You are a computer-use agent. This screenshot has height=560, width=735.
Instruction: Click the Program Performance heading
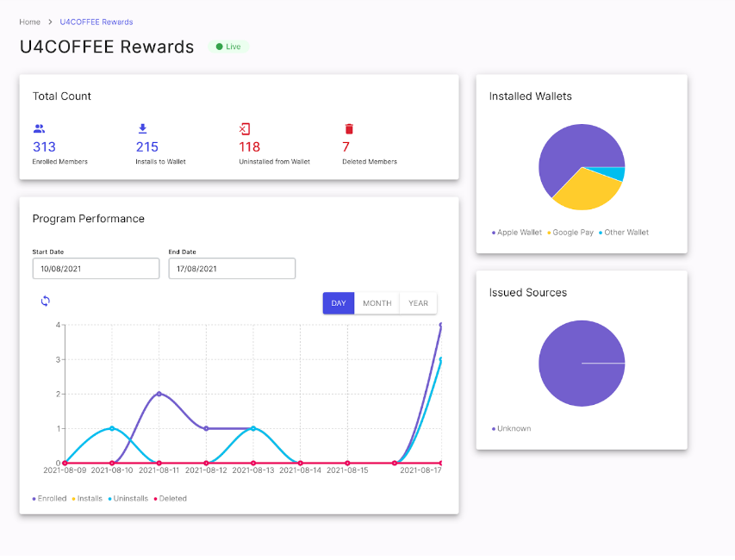pyautogui.click(x=88, y=219)
